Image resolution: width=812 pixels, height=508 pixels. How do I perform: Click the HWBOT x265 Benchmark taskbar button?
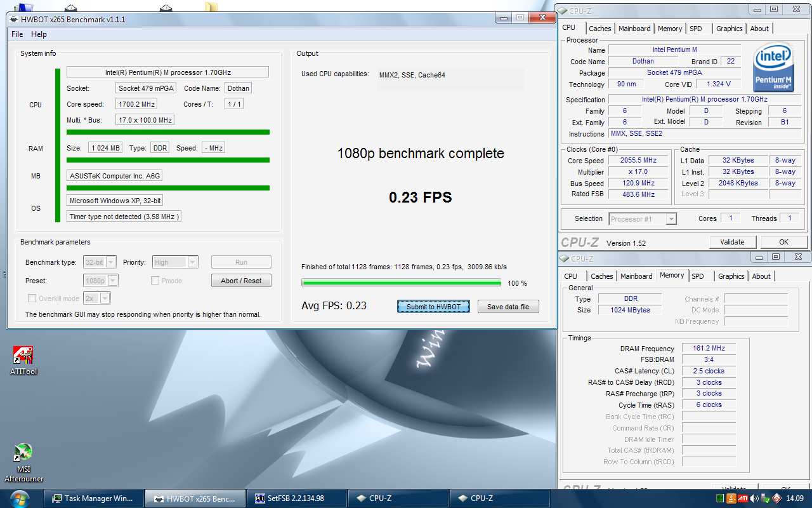pyautogui.click(x=195, y=498)
